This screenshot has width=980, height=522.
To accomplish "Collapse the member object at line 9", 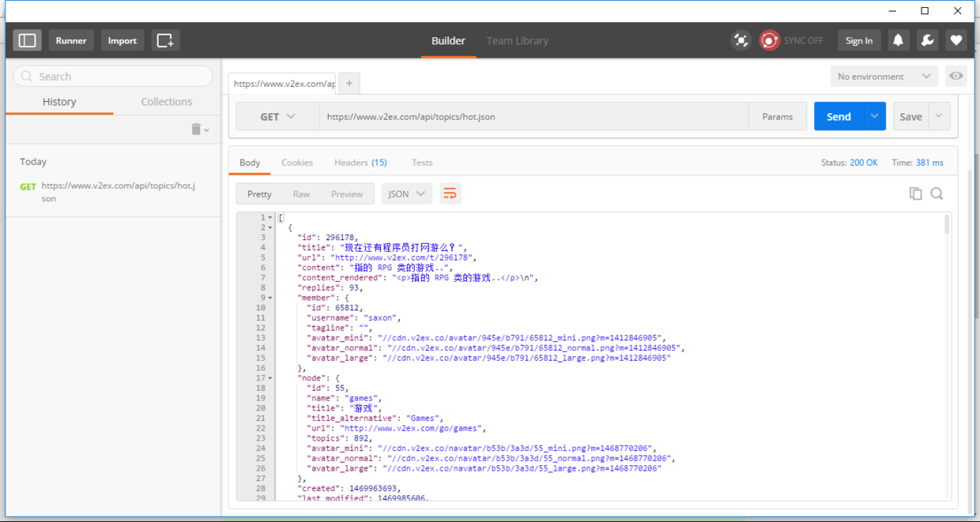I will tap(270, 298).
